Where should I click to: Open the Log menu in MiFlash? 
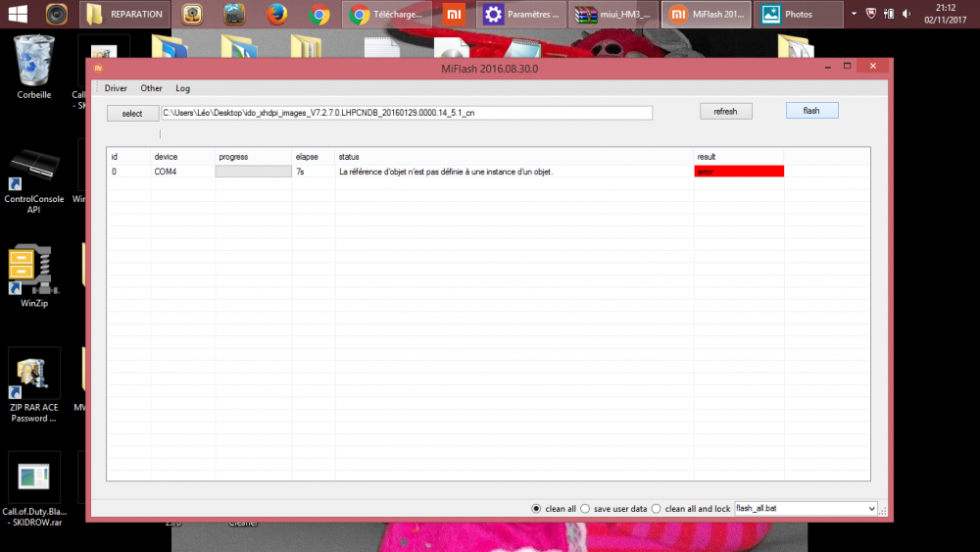click(182, 88)
